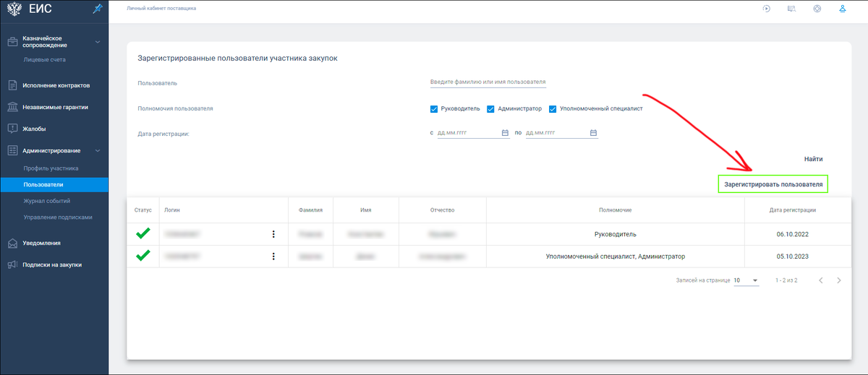Viewport: 868px width, 375px height.
Task: Uncheck the Уполномоченный специалист checkbox
Action: 553,109
